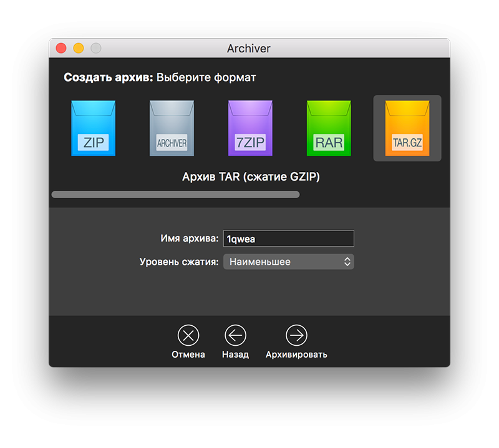Click the Архив TAR (сжатие GZIP) description
499x448 pixels.
click(x=251, y=177)
